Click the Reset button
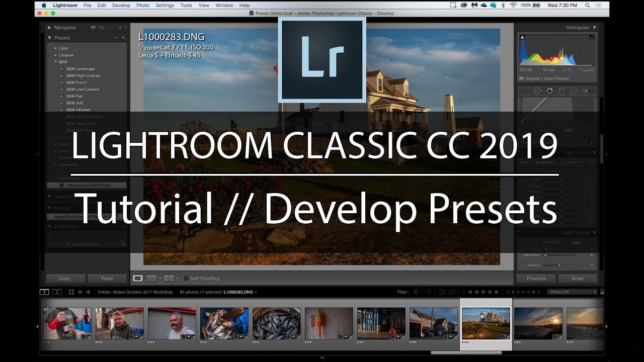The height and width of the screenshot is (362, 644). point(578,278)
